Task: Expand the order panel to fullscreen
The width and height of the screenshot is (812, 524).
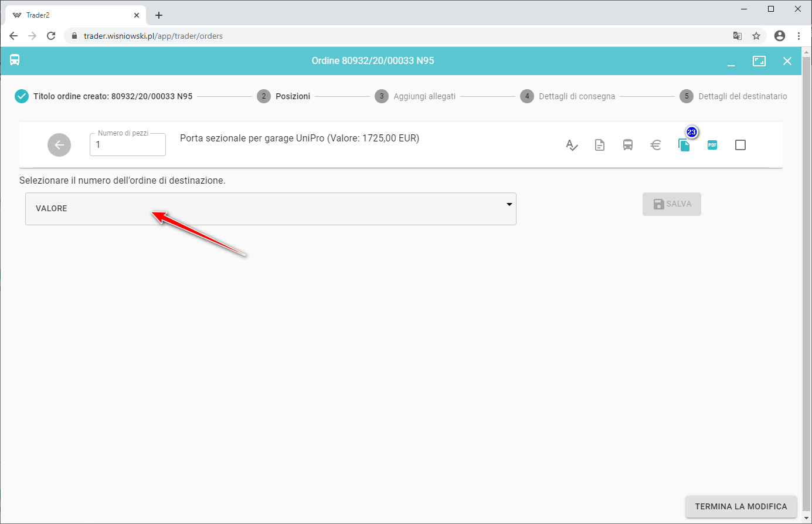Action: (x=759, y=61)
